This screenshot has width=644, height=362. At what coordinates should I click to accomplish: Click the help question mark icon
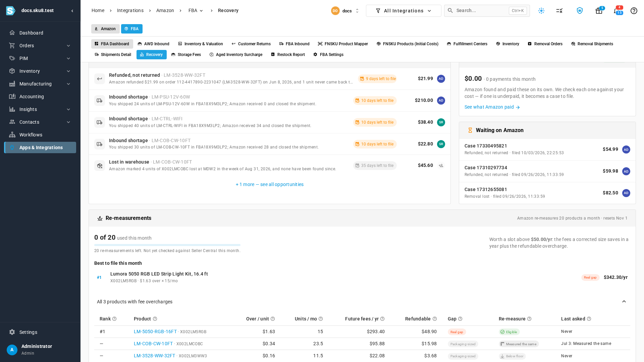(x=634, y=11)
